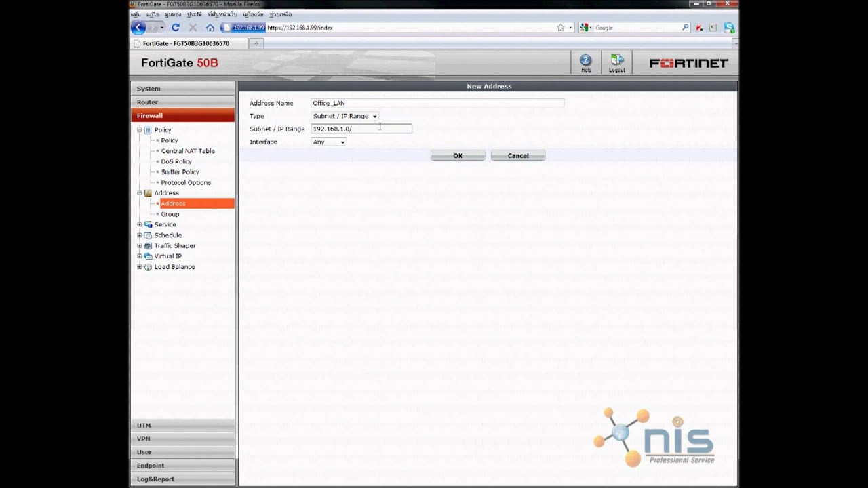Expand the Schedule tree node
Image resolution: width=868 pixels, height=488 pixels.
[140, 235]
